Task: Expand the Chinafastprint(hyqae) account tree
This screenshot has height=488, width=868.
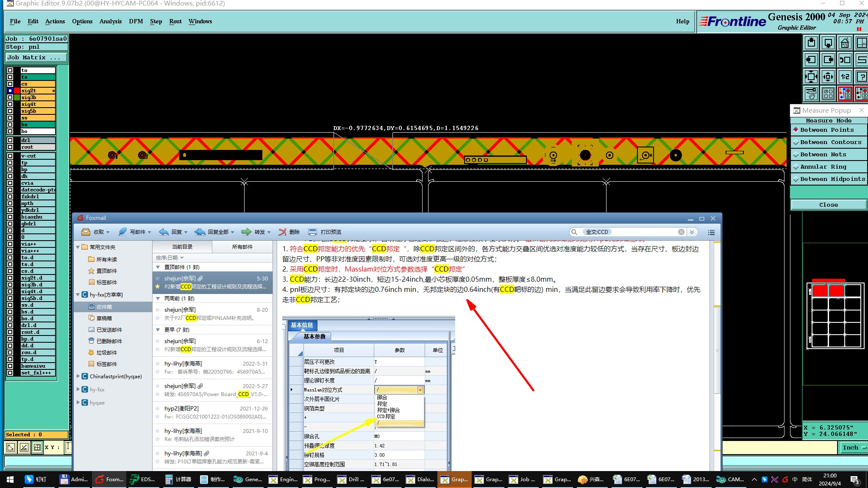Action: coord(78,376)
